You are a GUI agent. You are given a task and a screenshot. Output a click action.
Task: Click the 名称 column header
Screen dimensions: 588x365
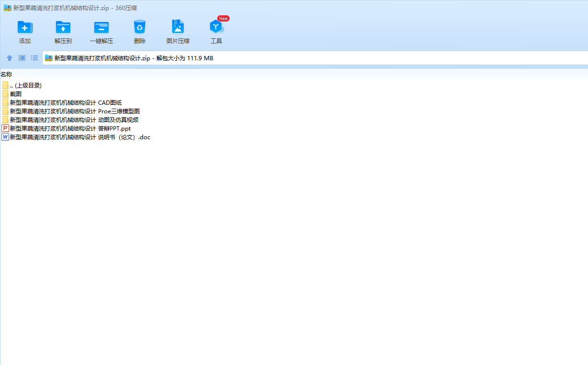point(6,74)
